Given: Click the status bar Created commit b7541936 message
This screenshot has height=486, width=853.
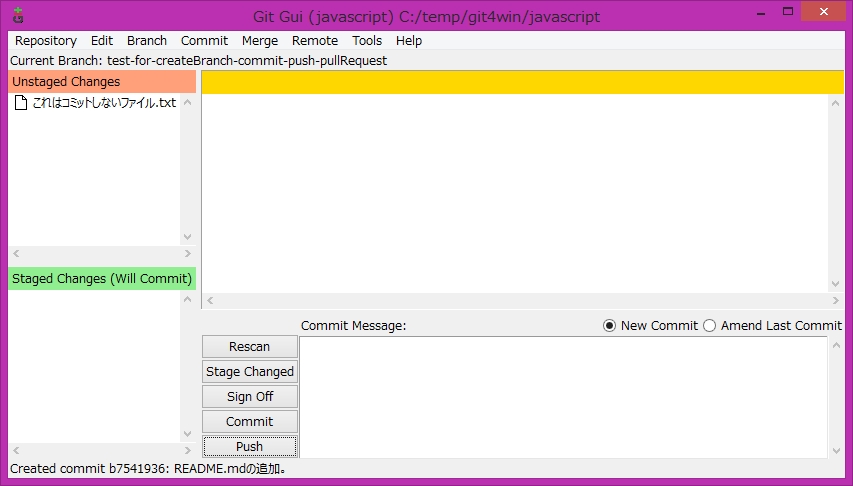Looking at the screenshot, I should [x=148, y=469].
